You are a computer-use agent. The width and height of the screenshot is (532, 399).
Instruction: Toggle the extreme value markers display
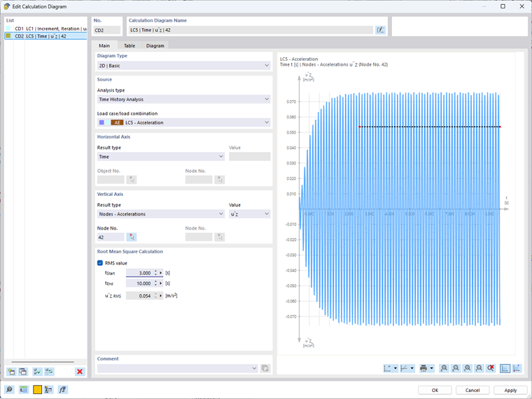[x=517, y=368]
